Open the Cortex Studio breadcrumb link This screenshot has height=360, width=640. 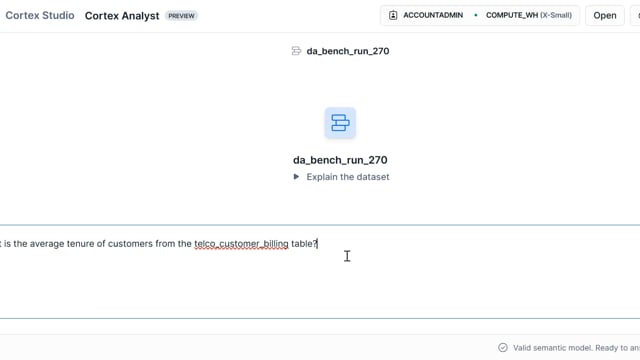[x=40, y=16]
